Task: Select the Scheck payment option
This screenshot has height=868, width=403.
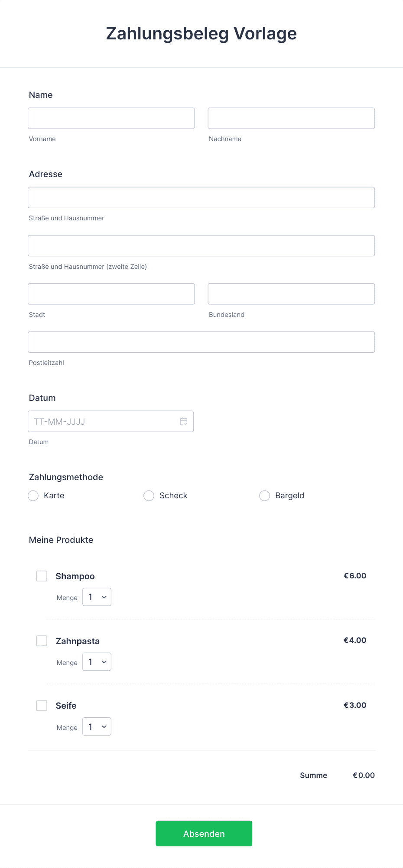Action: point(149,496)
